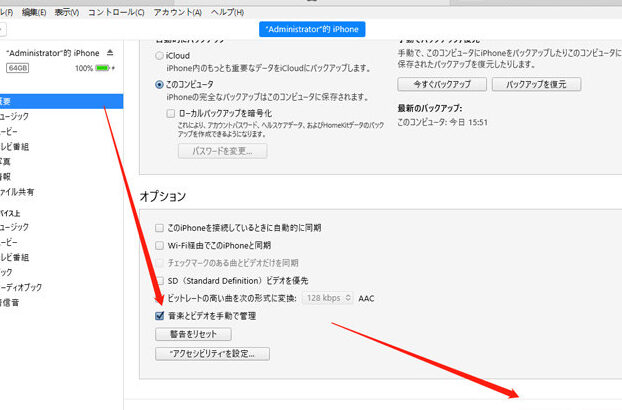Click "Administrator"的 iPhone name in sidebar
Viewport: 622px width, 410px height.
tap(53, 53)
